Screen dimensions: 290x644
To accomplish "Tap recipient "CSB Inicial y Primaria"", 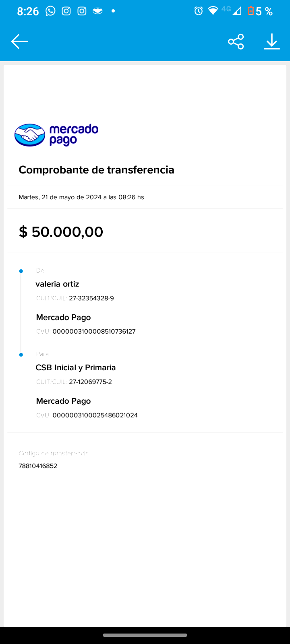I will (x=76, y=367).
